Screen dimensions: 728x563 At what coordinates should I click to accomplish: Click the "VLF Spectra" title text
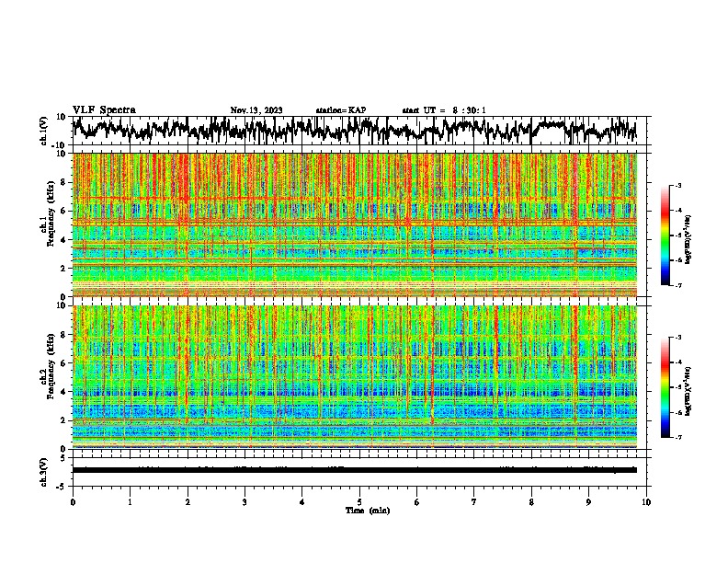pos(104,110)
